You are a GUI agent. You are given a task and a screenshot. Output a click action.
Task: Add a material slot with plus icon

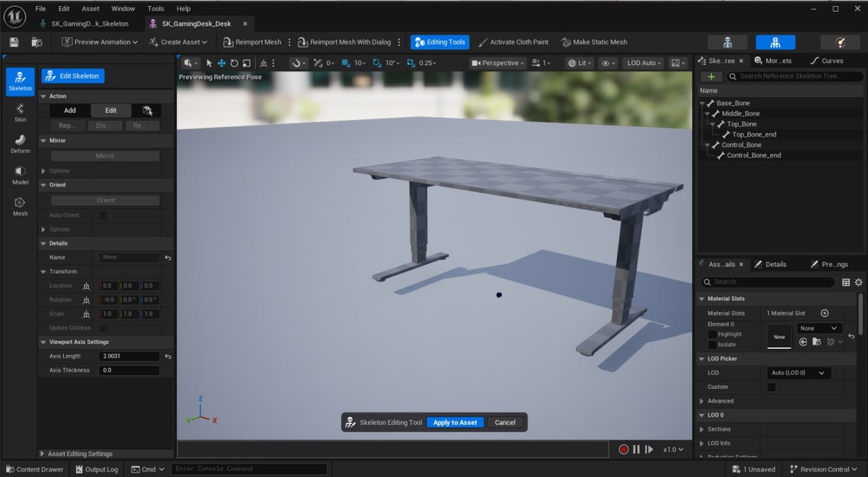point(824,313)
